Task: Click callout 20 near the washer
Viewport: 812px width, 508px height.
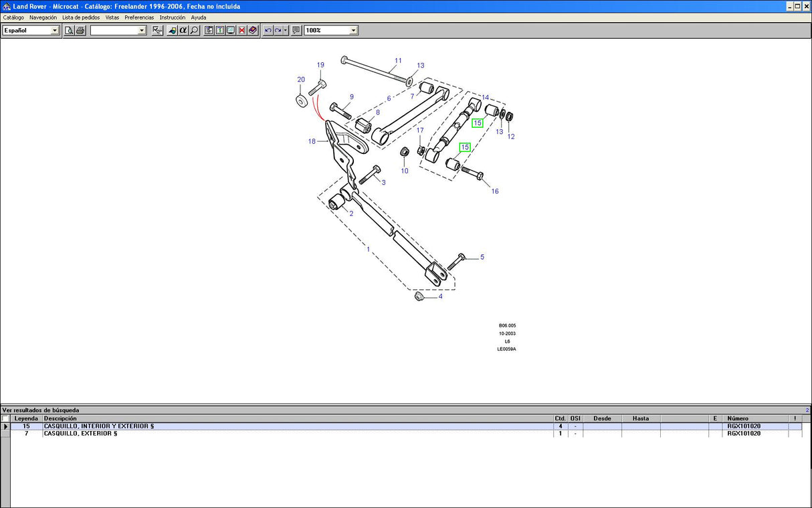Action: 301,80
